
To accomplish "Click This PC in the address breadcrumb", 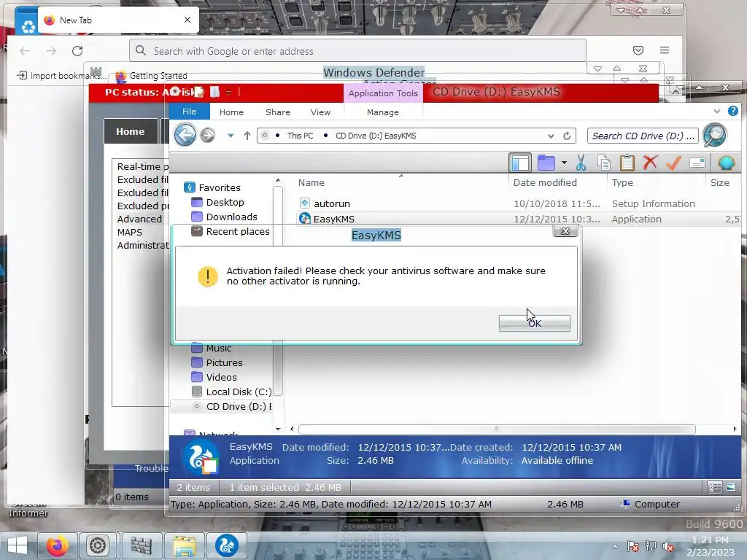I will (300, 136).
